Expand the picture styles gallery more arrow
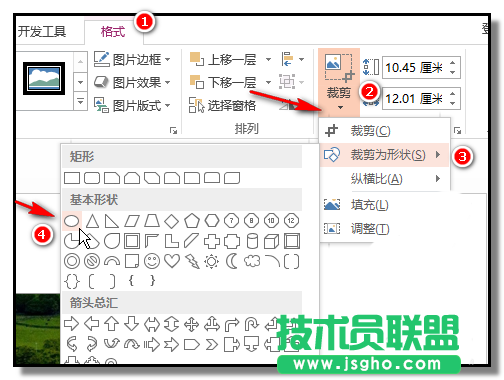The height and width of the screenshot is (380, 504). 80,100
